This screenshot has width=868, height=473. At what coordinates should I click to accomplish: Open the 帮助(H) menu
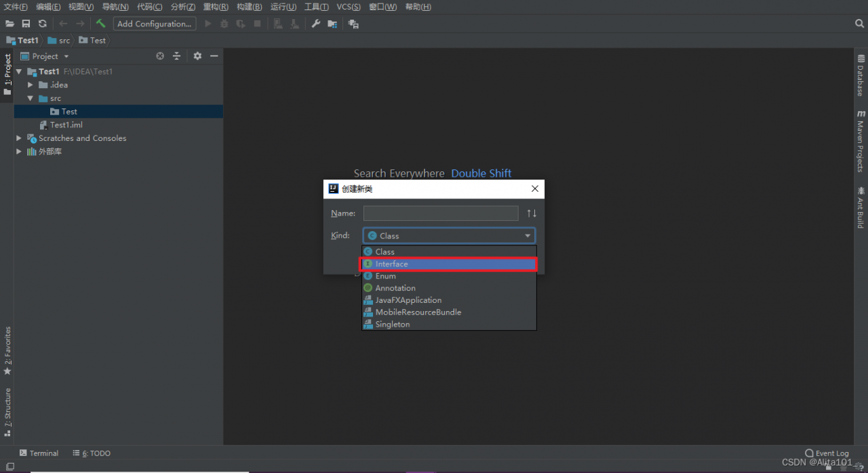[418, 7]
